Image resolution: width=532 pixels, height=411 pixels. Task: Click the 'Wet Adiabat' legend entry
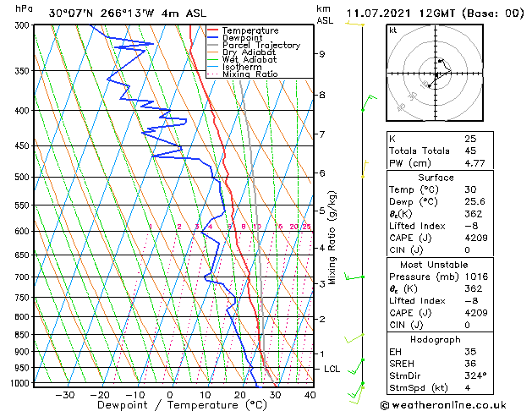coord(250,60)
